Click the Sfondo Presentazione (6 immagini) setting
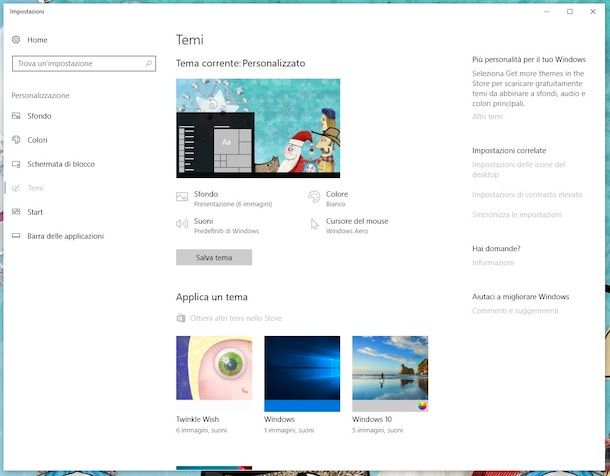Screen dimensions: 610x476 click(224, 198)
